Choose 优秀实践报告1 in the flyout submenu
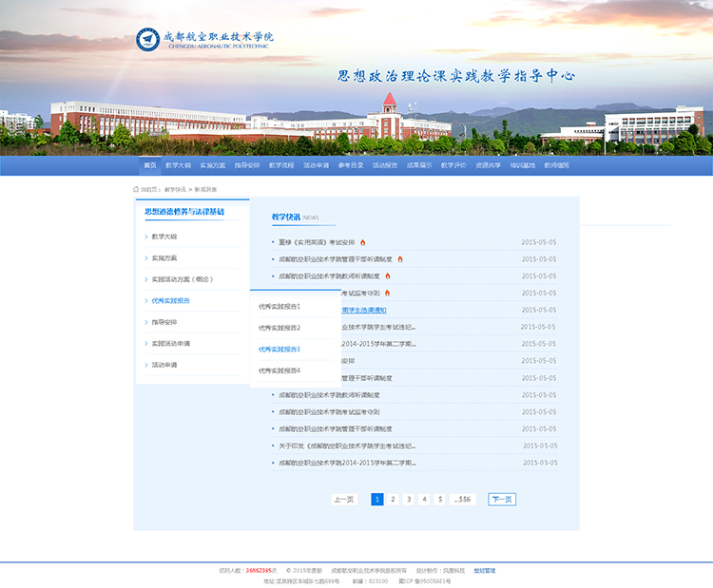The height and width of the screenshot is (588, 713). (x=279, y=306)
